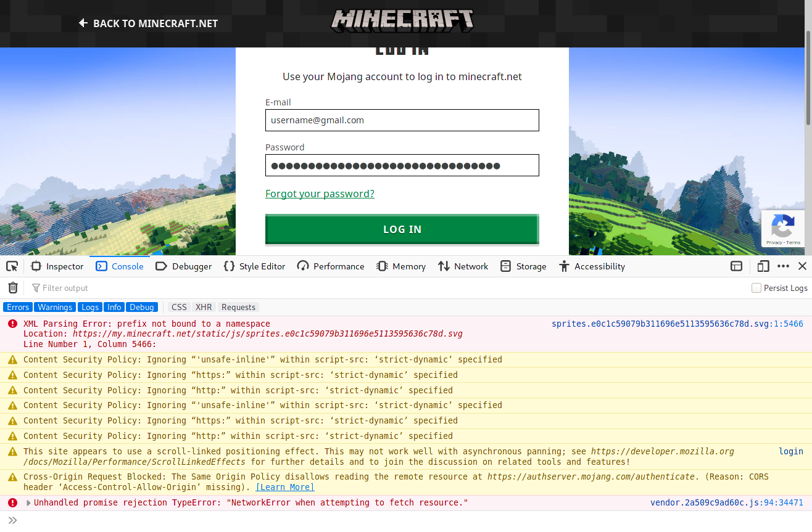The height and width of the screenshot is (532, 812).
Task: Click the warning icon beside Cross-Origin Request Blocked
Action: tap(12, 477)
